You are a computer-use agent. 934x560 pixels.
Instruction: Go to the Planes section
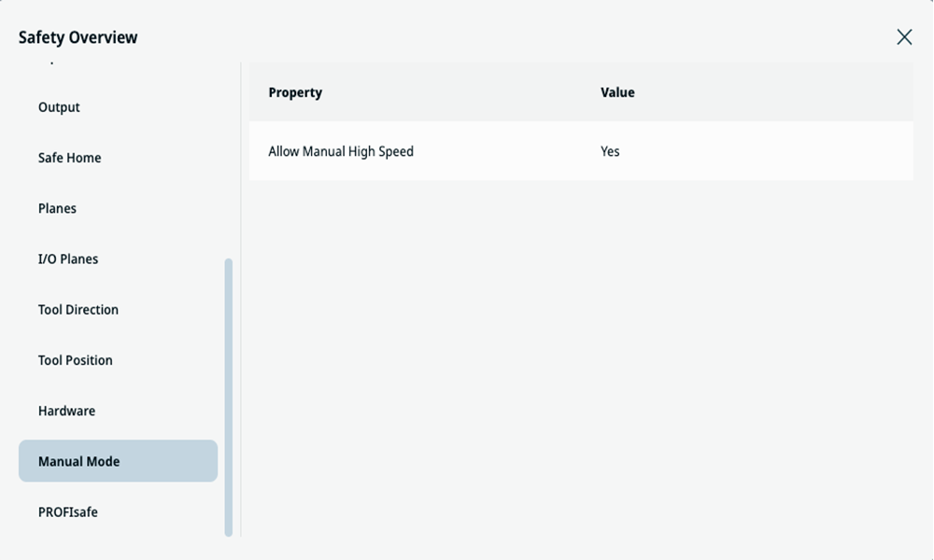[57, 208]
